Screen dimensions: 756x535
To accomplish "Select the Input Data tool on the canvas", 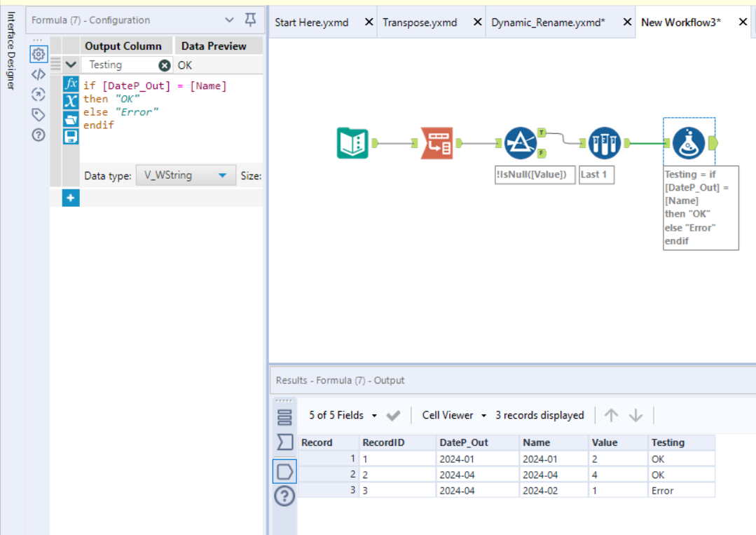I will coord(352,142).
